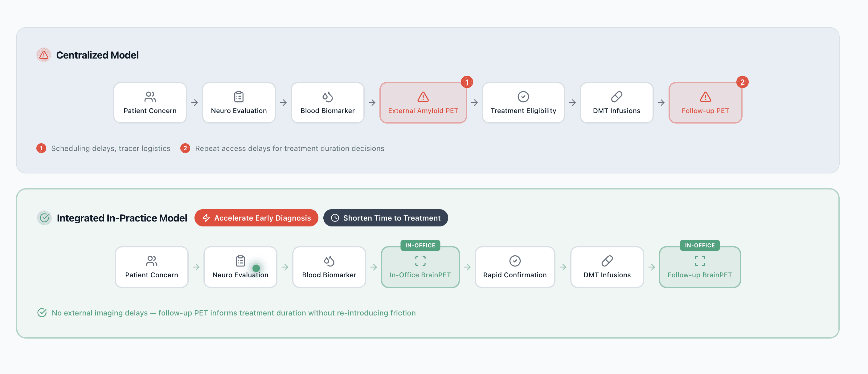868x374 pixels.
Task: Click the green pulse dot on Neuro Evaluation
Action: point(256,268)
